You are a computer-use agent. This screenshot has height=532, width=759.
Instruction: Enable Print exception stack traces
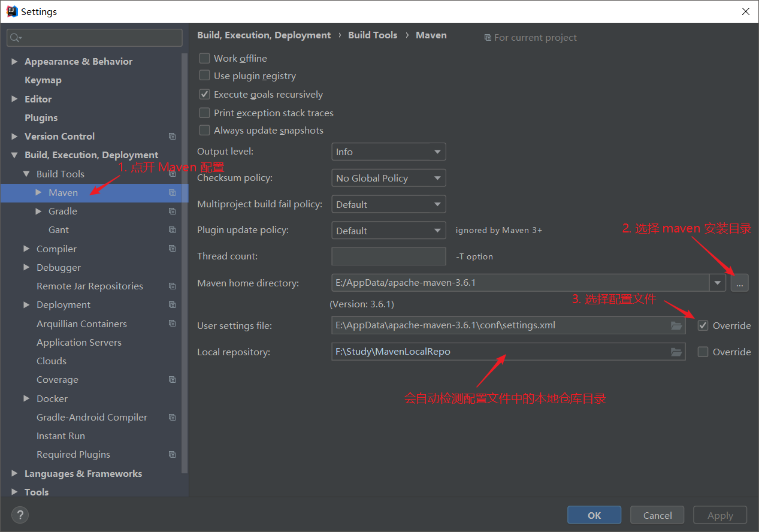[x=204, y=113]
